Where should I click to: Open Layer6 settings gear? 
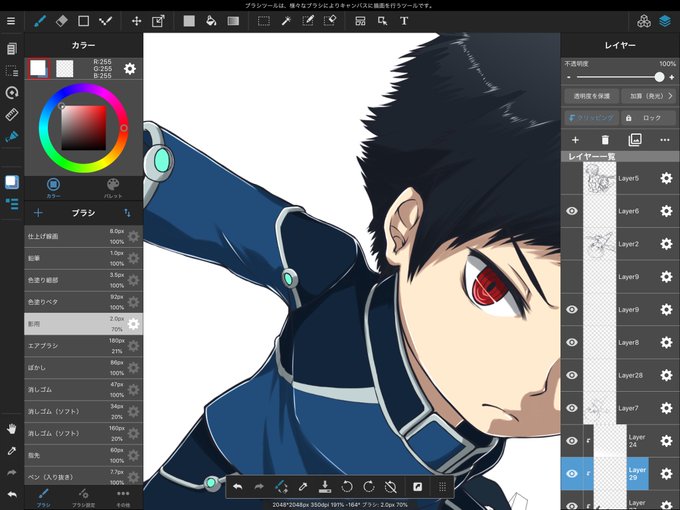tap(666, 211)
